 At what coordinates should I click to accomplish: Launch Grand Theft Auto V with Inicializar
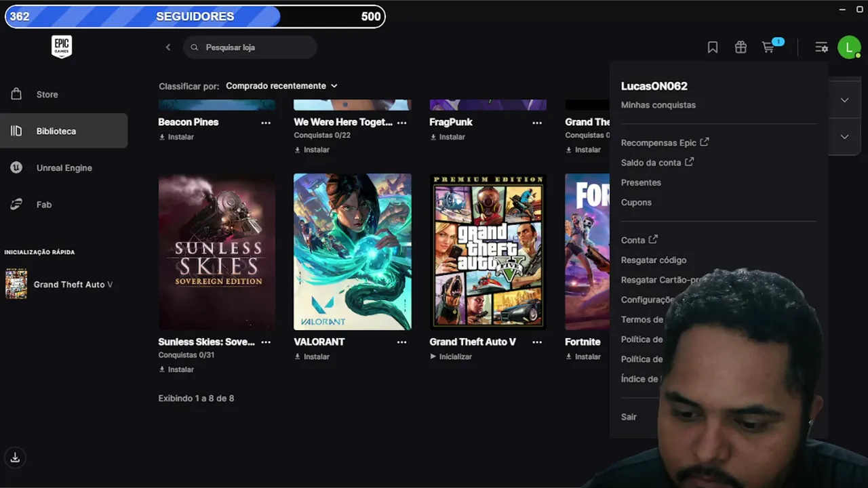coord(451,357)
